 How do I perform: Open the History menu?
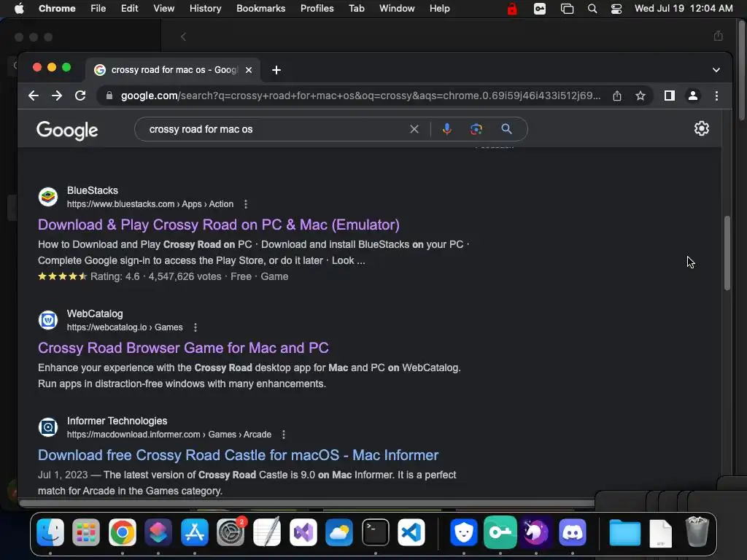(x=205, y=9)
